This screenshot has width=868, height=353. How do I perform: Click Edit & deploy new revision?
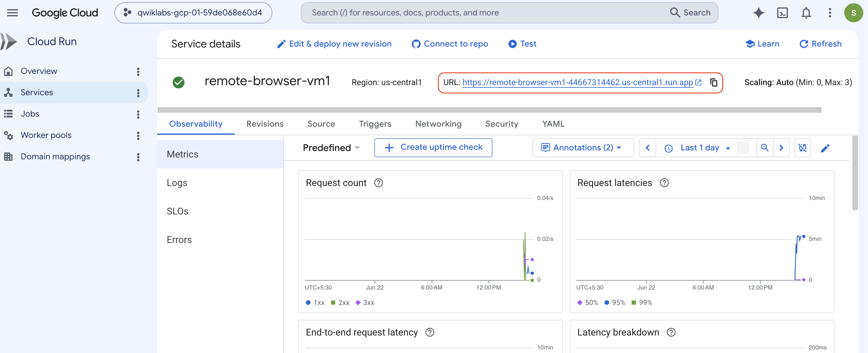[x=334, y=44]
